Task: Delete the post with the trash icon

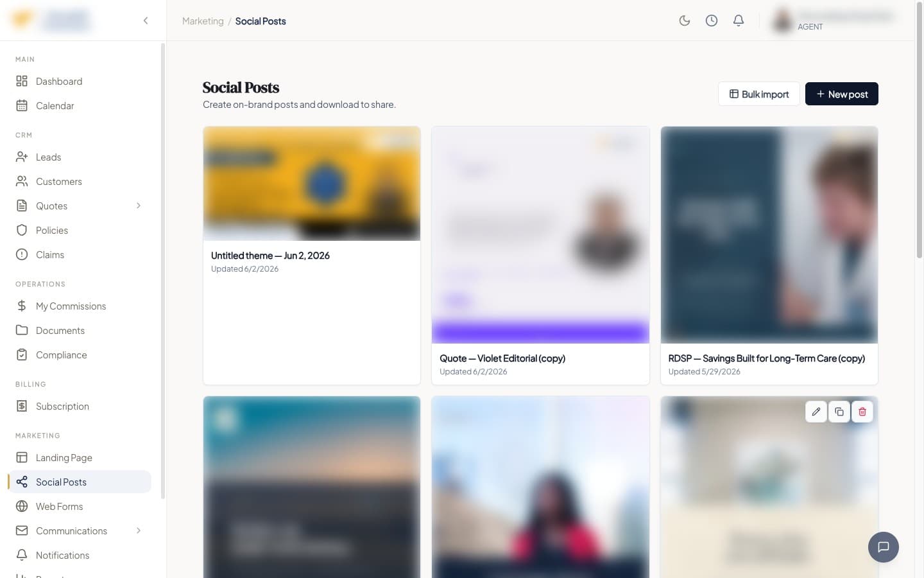Action: [862, 412]
